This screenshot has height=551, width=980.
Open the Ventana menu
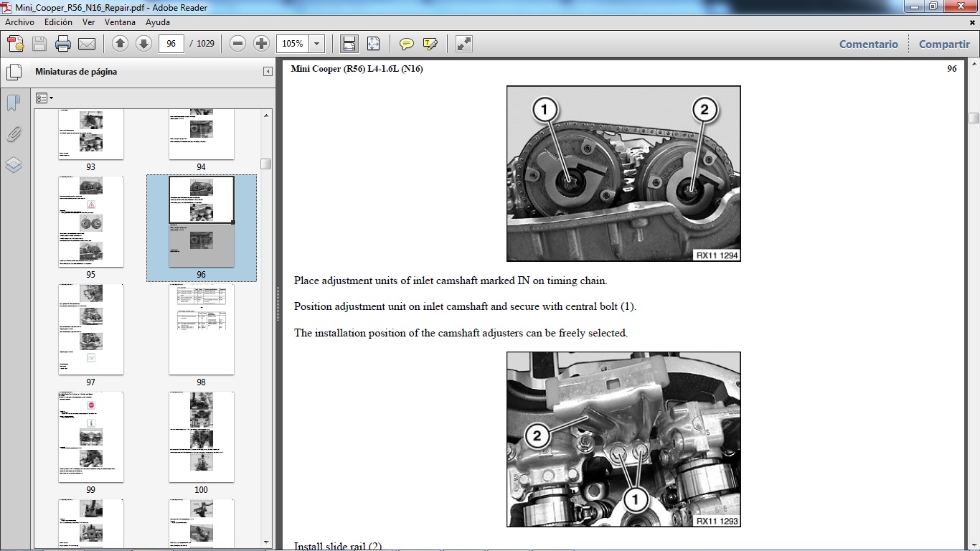tap(120, 22)
